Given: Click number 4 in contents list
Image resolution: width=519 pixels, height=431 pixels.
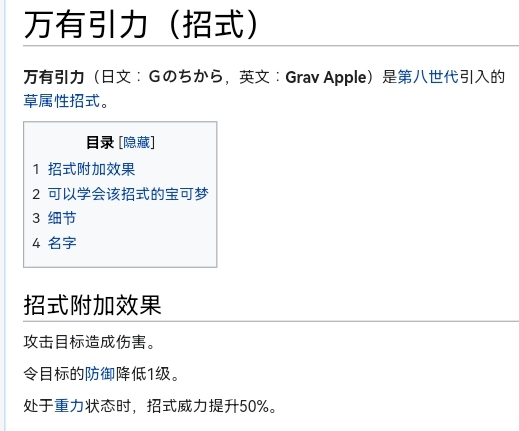Looking at the screenshot, I should 36,243.
